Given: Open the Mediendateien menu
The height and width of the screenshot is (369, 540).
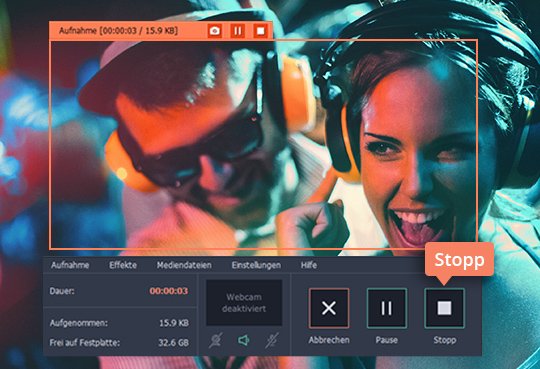Looking at the screenshot, I should tap(184, 265).
